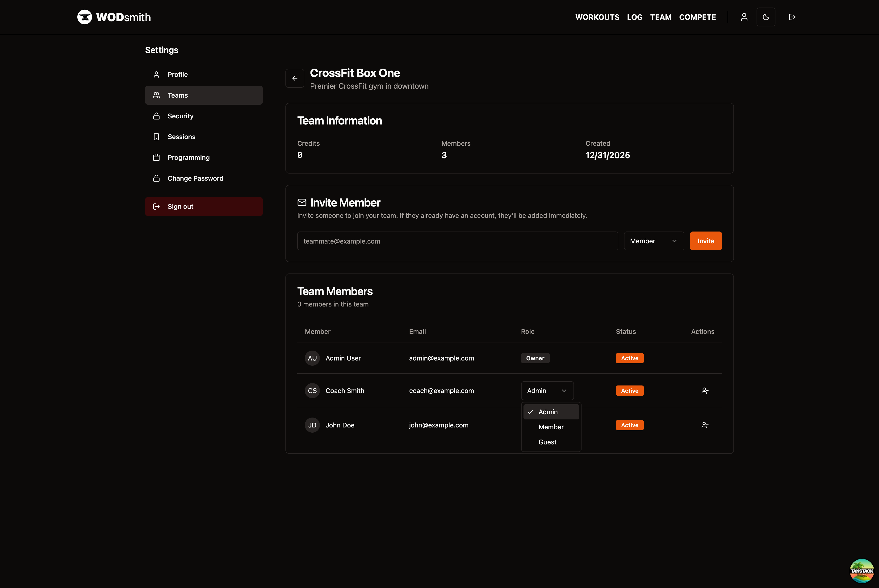The width and height of the screenshot is (879, 588).
Task: Click the name John Doe
Action: tap(340, 425)
